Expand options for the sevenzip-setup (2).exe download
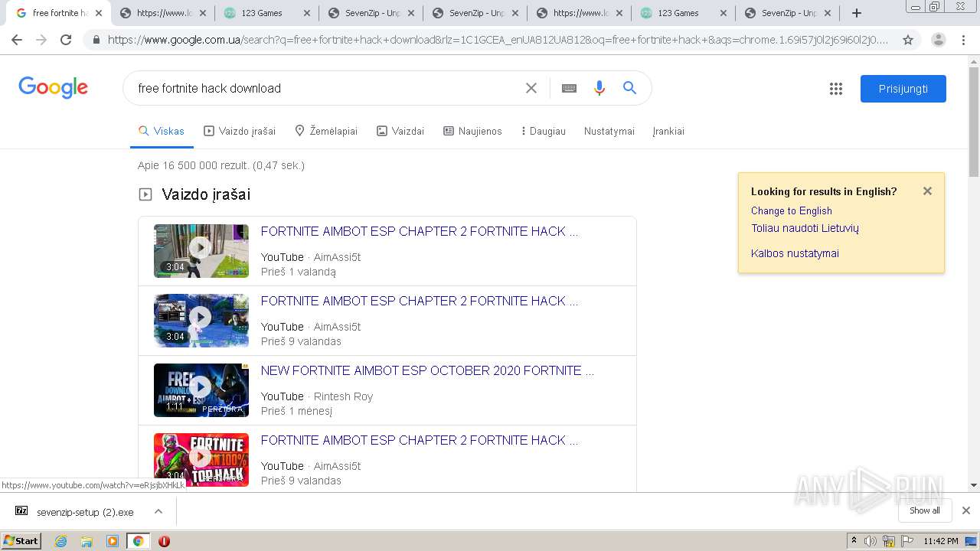The image size is (980, 551). (x=158, y=511)
